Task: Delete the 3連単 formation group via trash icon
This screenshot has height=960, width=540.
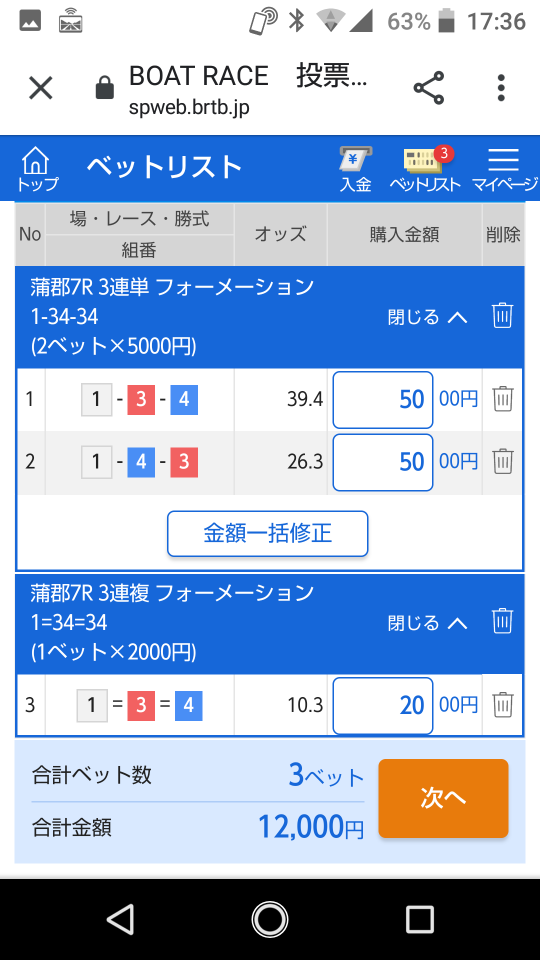Action: (x=502, y=316)
